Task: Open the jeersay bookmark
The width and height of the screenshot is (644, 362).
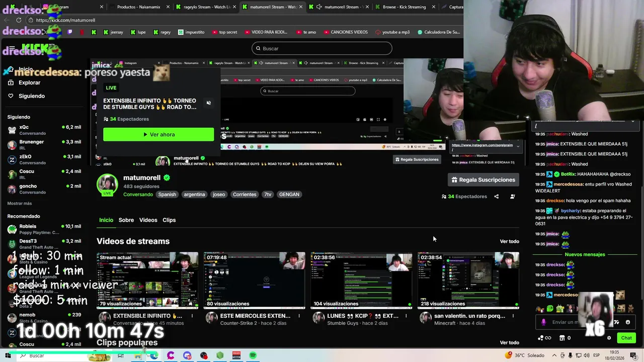Action: click(x=113, y=32)
